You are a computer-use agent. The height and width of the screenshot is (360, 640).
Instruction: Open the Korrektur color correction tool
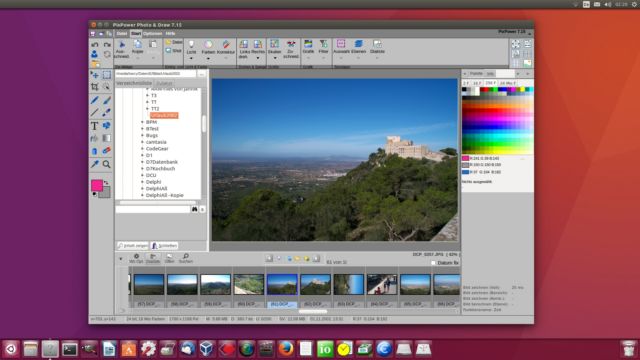pos(226,47)
